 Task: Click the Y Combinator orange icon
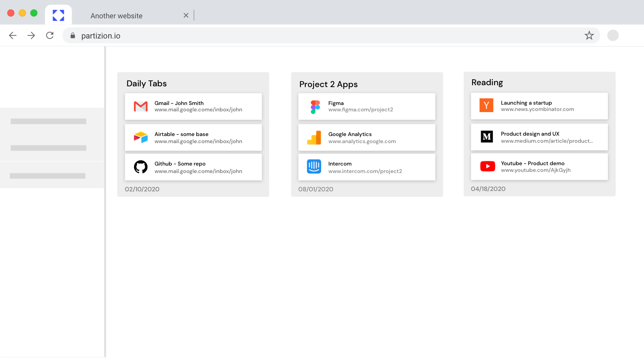[x=486, y=105]
